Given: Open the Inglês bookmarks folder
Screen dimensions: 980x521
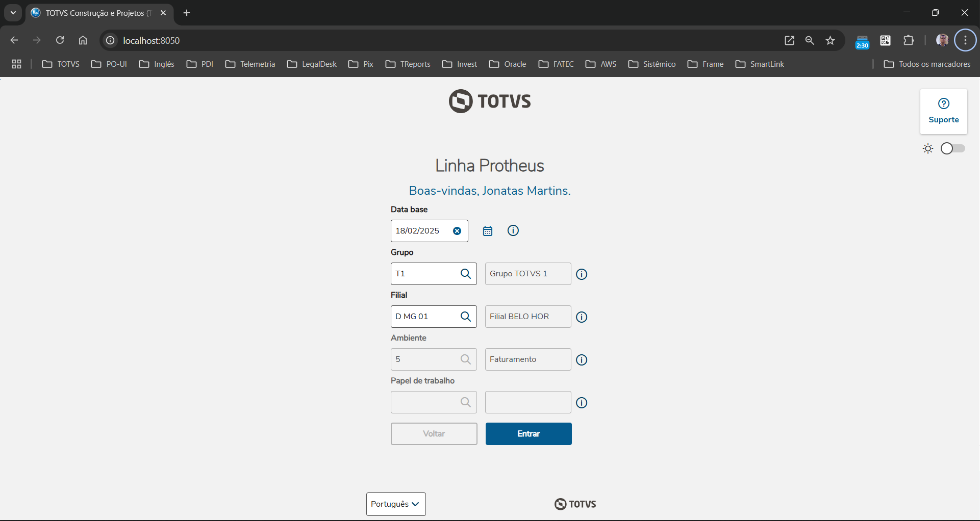Looking at the screenshot, I should (x=157, y=64).
